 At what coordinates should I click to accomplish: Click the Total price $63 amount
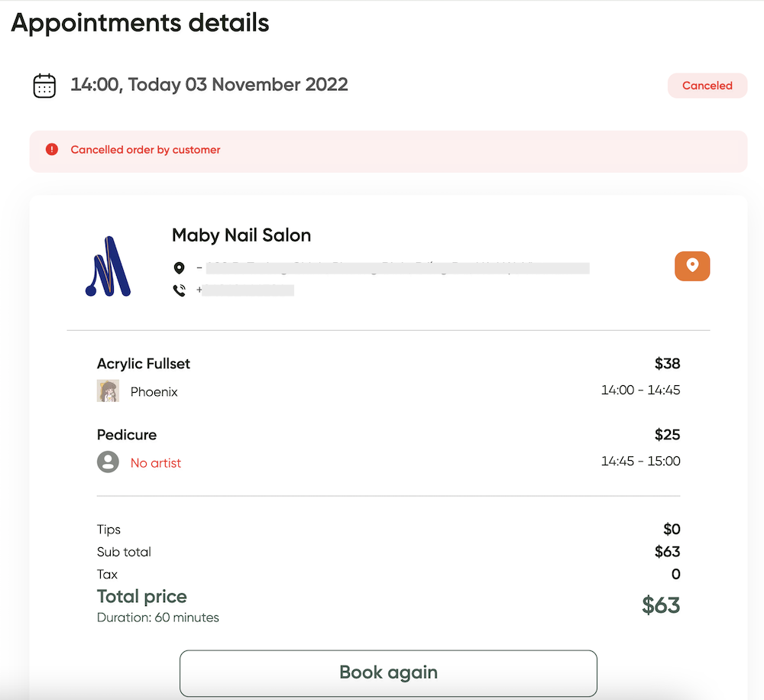[661, 605]
